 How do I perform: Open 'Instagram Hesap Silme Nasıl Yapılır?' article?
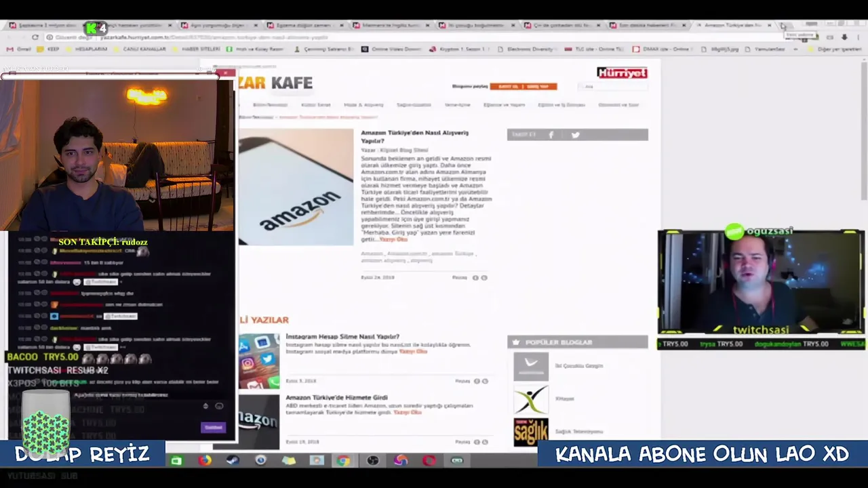pyautogui.click(x=342, y=336)
